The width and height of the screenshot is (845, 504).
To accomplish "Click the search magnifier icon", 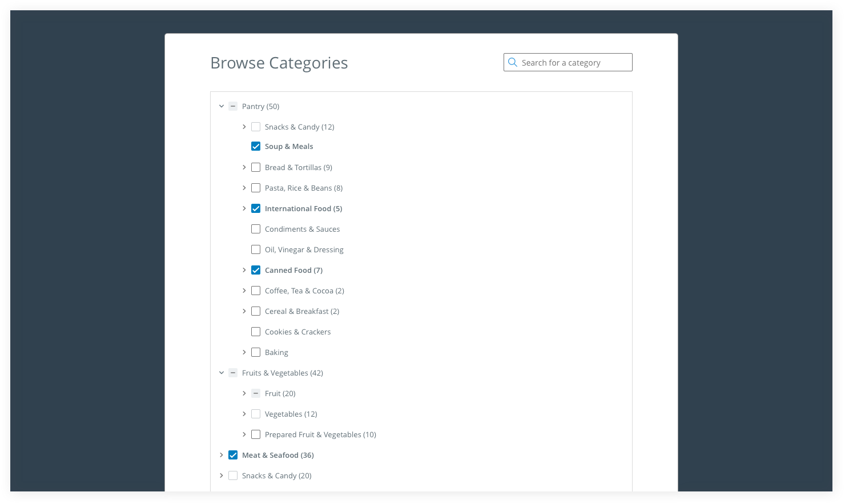I will 513,62.
